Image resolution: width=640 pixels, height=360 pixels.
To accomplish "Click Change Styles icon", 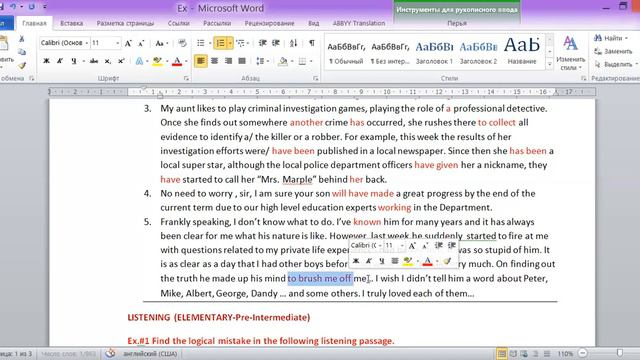I will tap(570, 53).
